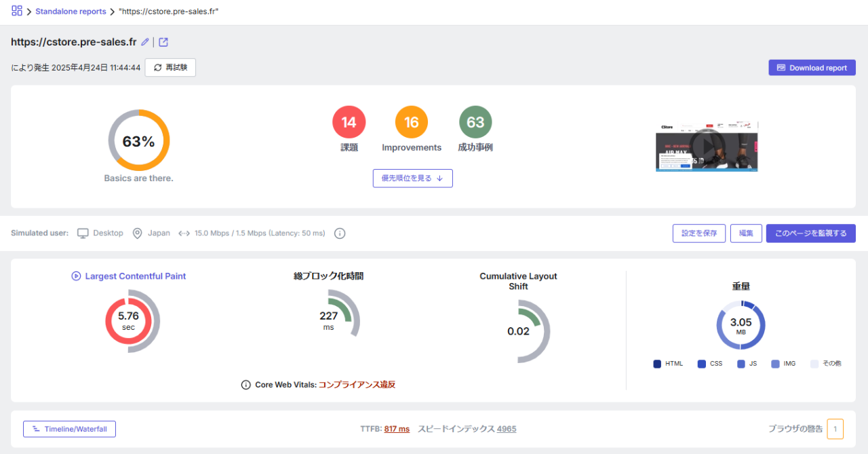Play the page load video thumbnail
The height and width of the screenshot is (454, 868).
tap(707, 147)
